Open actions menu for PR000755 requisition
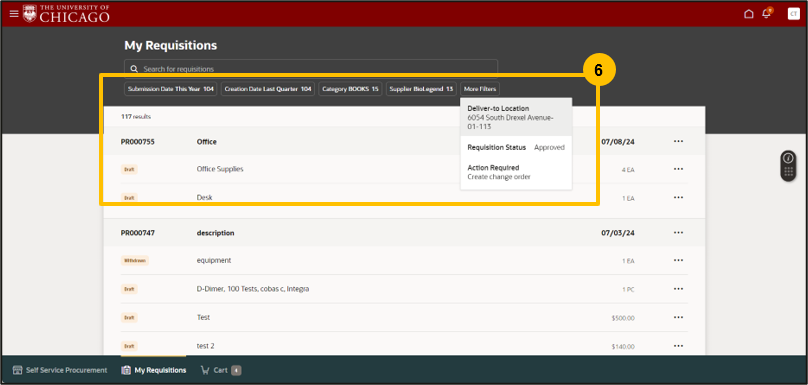Viewport: 808px width, 385px height. click(678, 141)
